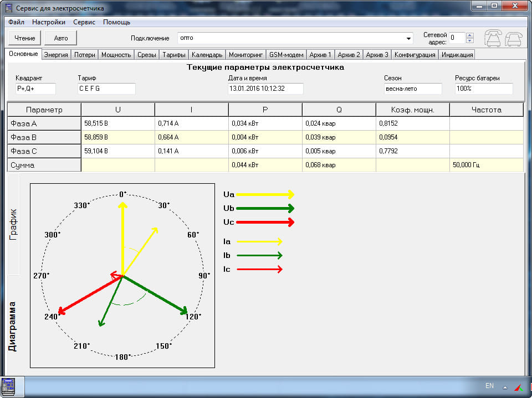Open the meter service app in the taskbar
Viewport: 532px width, 398px height.
point(9,386)
